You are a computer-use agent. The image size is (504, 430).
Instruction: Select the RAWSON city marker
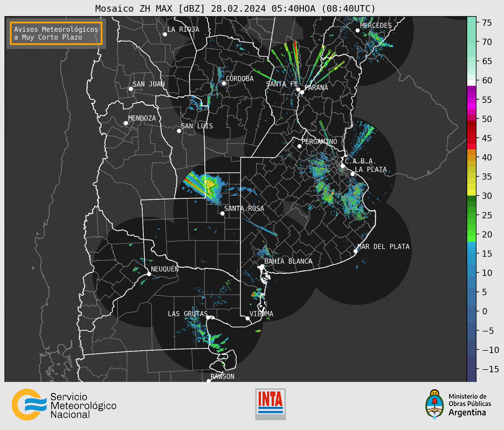209,381
